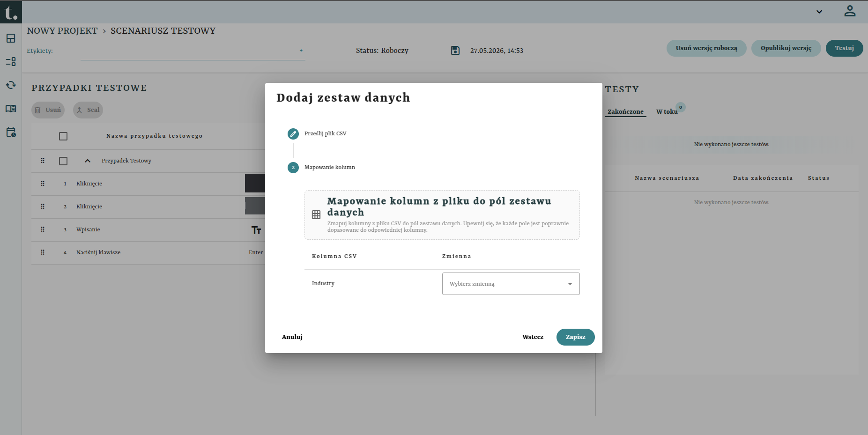The image size is (868, 435).
Task: Check the Przypadek Testowy row checkbox
Action: [63, 161]
